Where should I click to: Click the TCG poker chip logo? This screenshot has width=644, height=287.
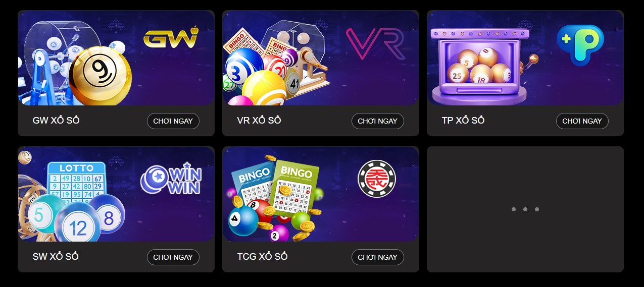point(377,179)
